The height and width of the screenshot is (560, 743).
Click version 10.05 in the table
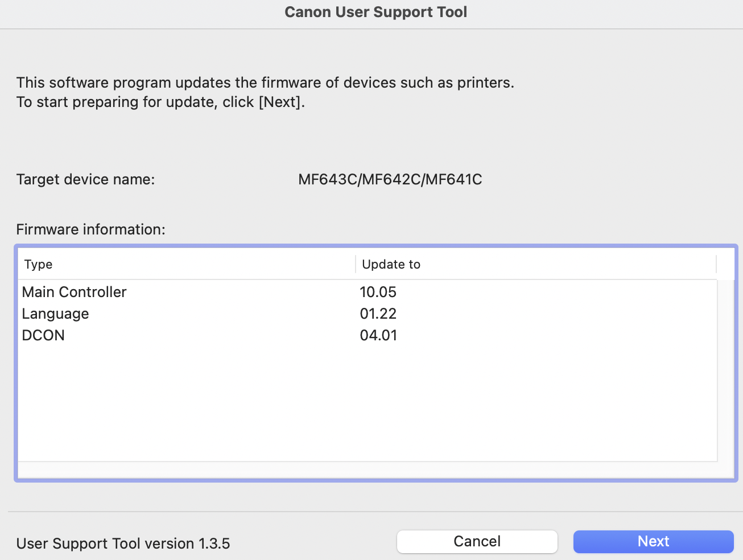378,292
